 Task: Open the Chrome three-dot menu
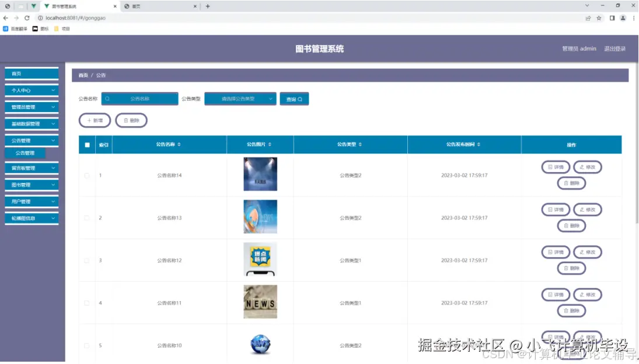click(634, 18)
